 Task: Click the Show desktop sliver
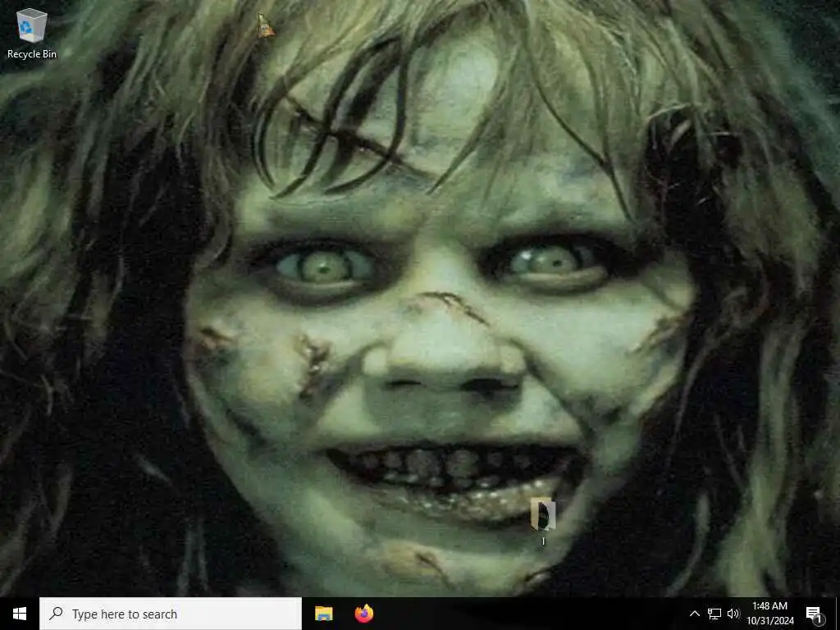[x=838, y=614]
